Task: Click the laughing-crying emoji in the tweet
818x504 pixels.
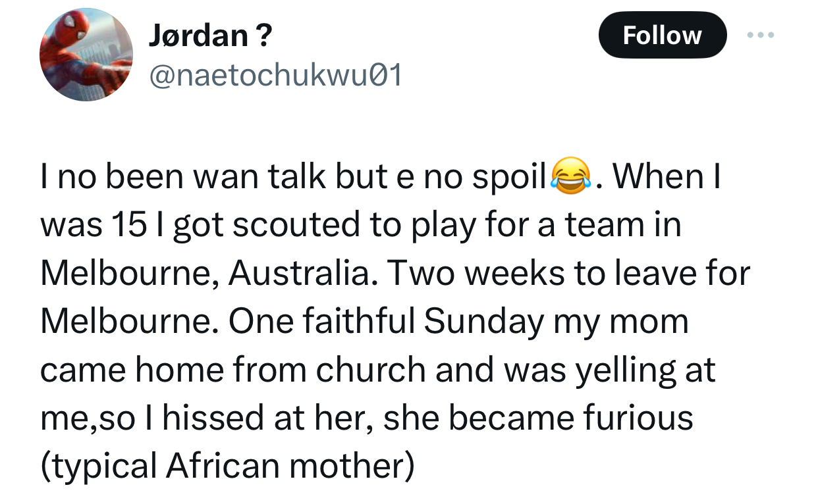Action: (570, 177)
